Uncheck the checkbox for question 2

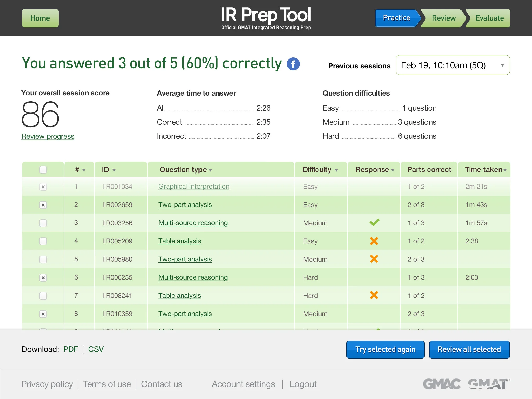coord(43,205)
